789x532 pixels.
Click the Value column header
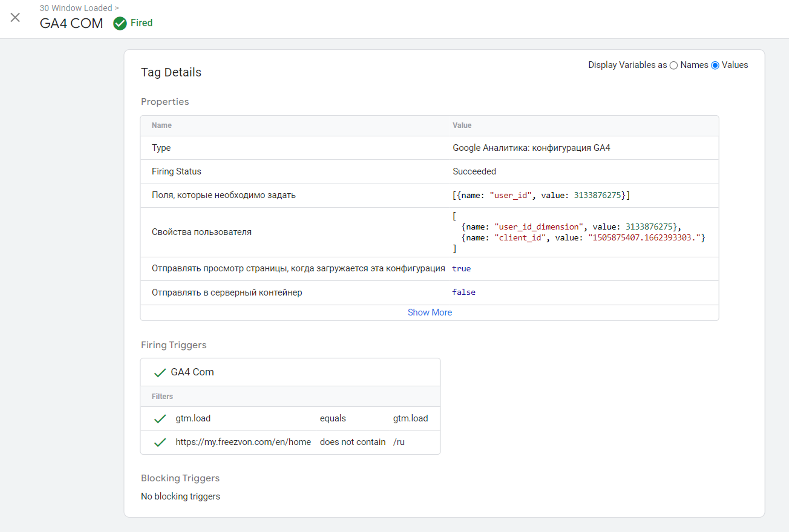tap(462, 125)
